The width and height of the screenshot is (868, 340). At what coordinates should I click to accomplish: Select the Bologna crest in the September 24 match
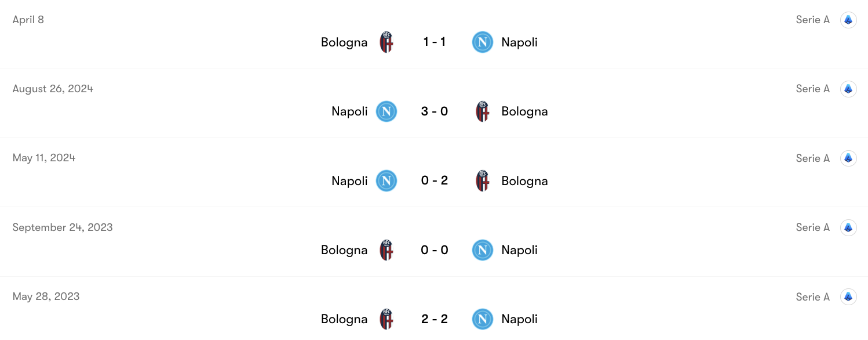pyautogui.click(x=385, y=249)
